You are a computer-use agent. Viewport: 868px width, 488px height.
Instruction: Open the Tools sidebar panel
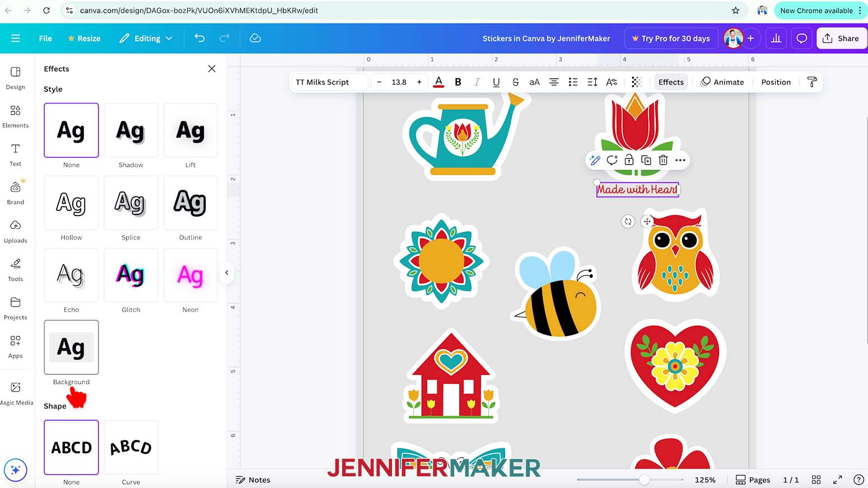coord(16,270)
